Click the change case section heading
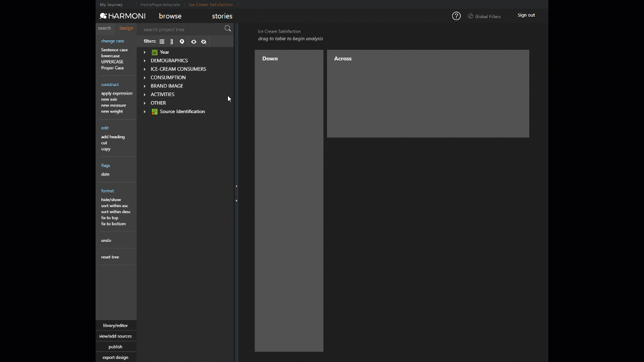The image size is (644, 362). pyautogui.click(x=113, y=41)
